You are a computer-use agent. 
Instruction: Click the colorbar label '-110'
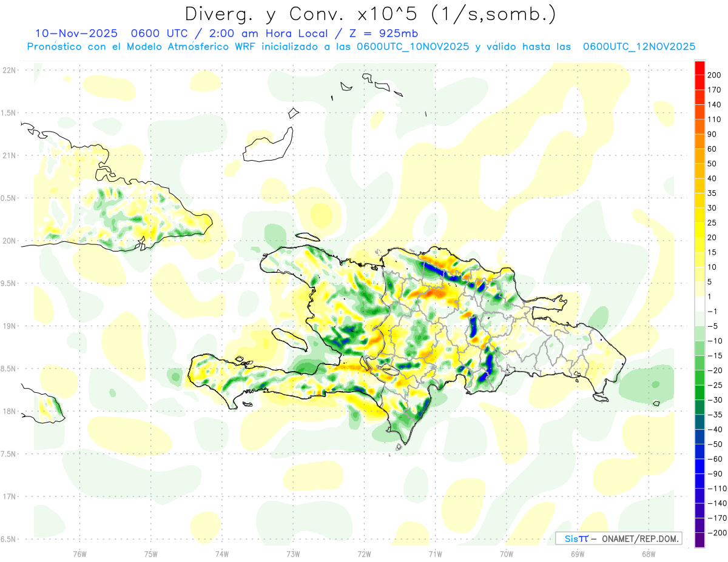[717, 489]
